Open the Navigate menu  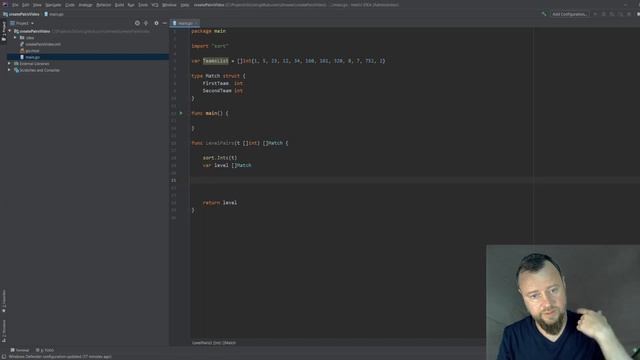click(53, 5)
